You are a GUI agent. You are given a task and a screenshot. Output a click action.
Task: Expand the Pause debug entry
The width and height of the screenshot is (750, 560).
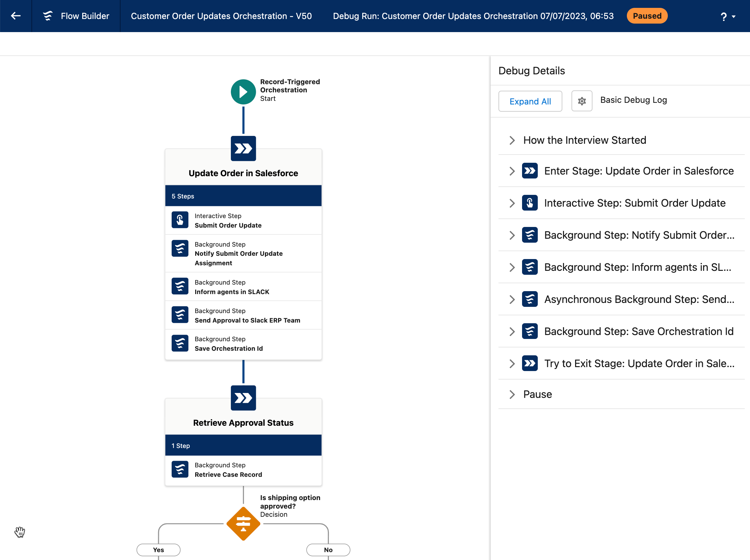[621, 394]
